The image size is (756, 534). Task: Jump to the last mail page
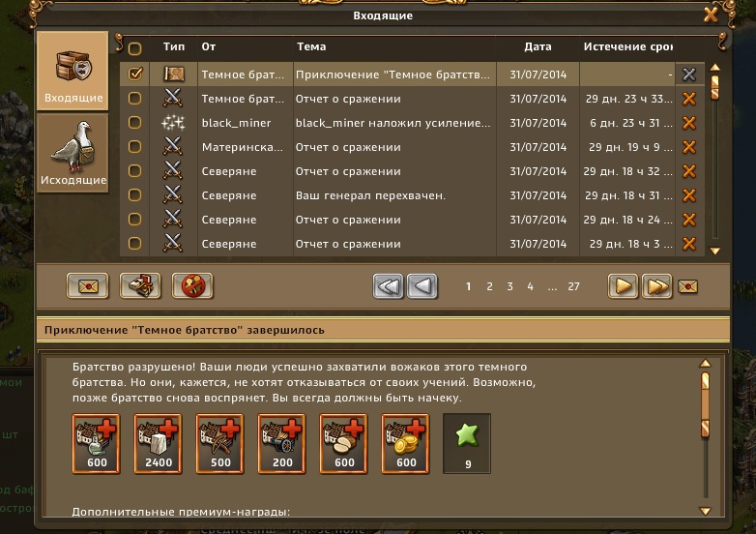tap(656, 286)
